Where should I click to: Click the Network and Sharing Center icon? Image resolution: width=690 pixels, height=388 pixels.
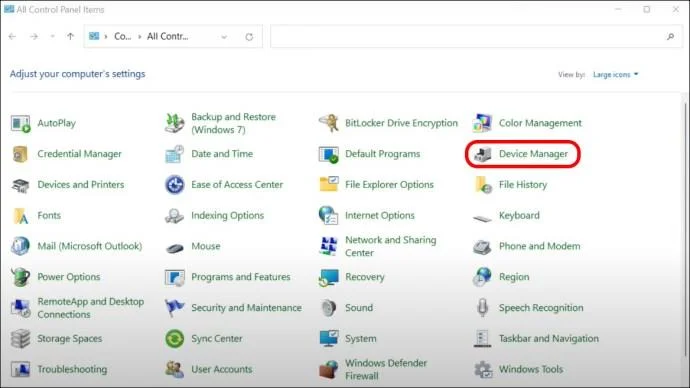pyautogui.click(x=328, y=246)
